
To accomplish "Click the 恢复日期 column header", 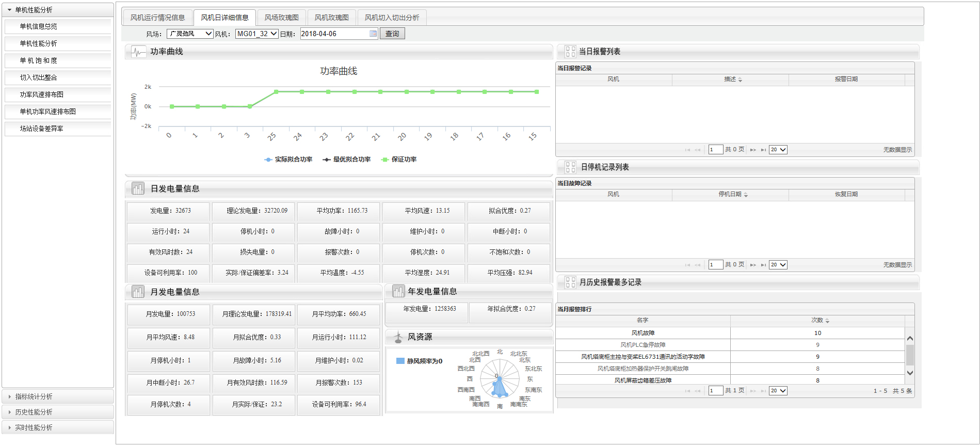I will pyautogui.click(x=847, y=195).
